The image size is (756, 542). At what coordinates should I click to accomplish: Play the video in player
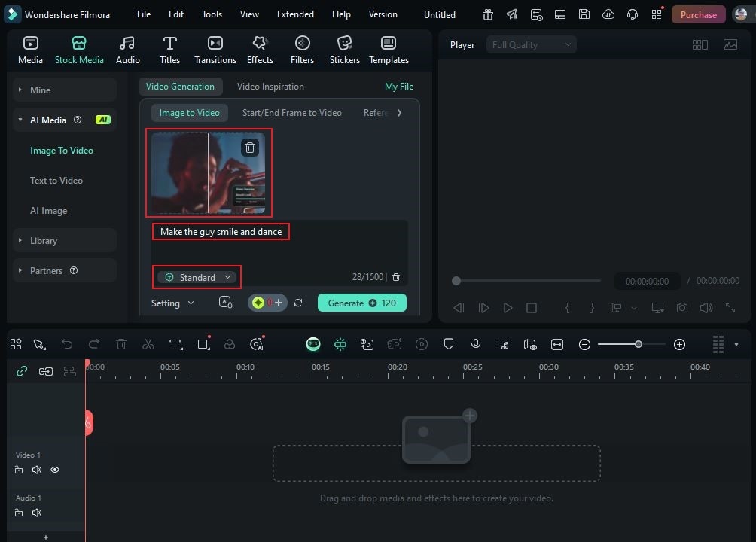coord(508,308)
